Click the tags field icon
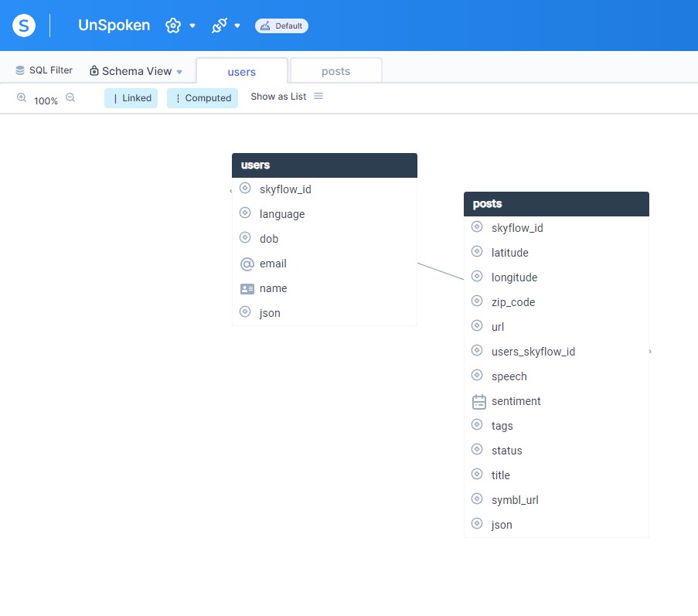This screenshot has width=698, height=616. tap(477, 424)
